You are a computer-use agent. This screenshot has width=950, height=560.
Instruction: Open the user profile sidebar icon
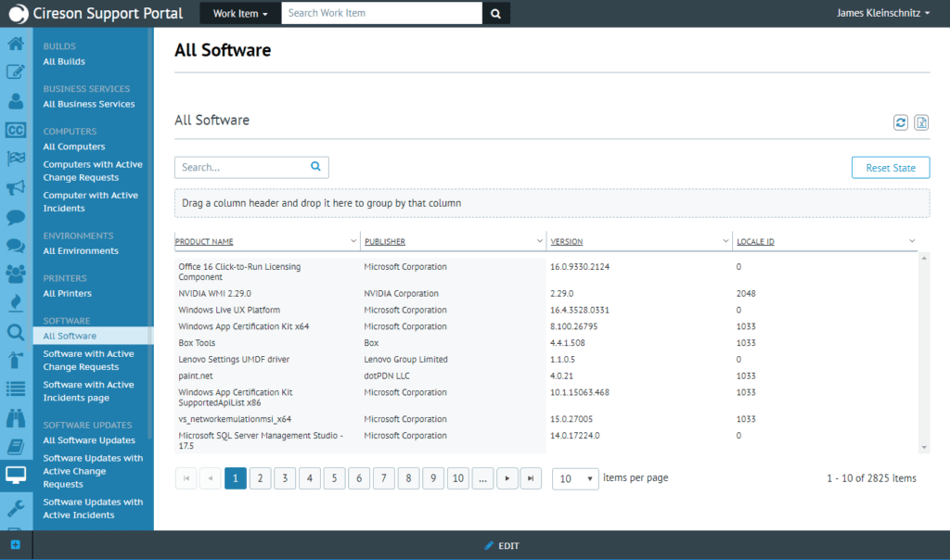click(x=16, y=101)
